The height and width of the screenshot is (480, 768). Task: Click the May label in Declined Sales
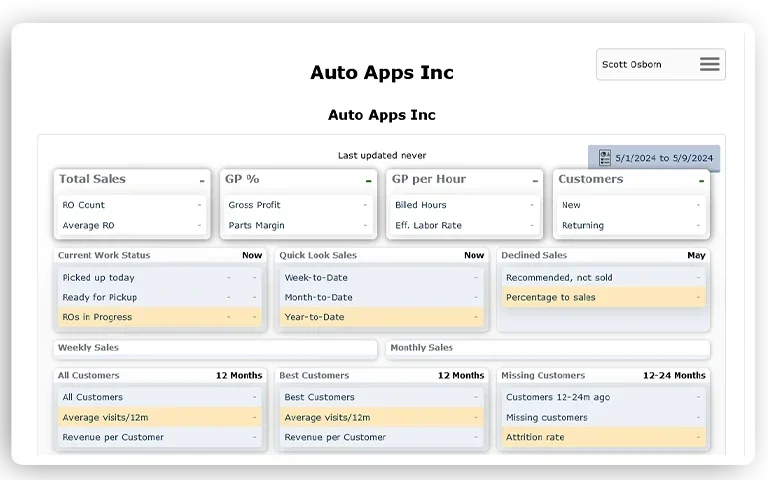pos(696,255)
